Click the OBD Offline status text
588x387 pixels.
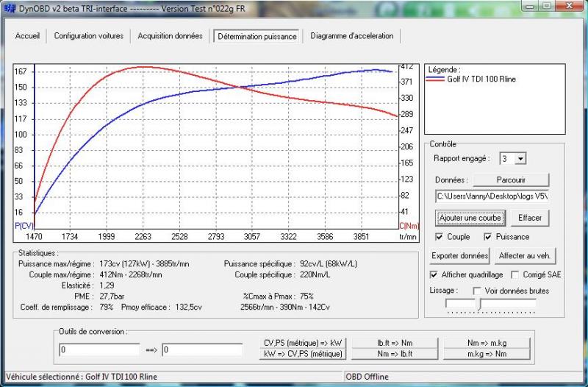[x=367, y=377]
